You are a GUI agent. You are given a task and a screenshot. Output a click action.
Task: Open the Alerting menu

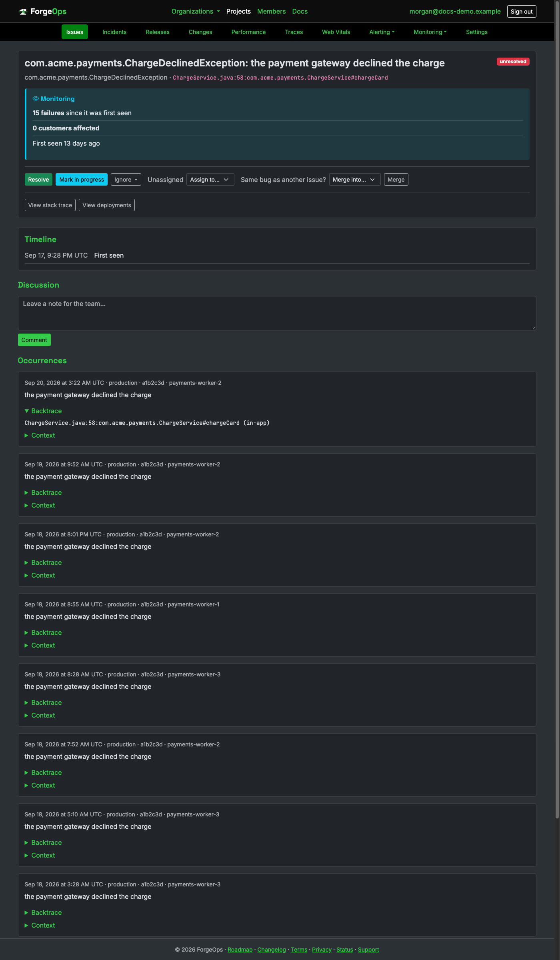tap(382, 32)
